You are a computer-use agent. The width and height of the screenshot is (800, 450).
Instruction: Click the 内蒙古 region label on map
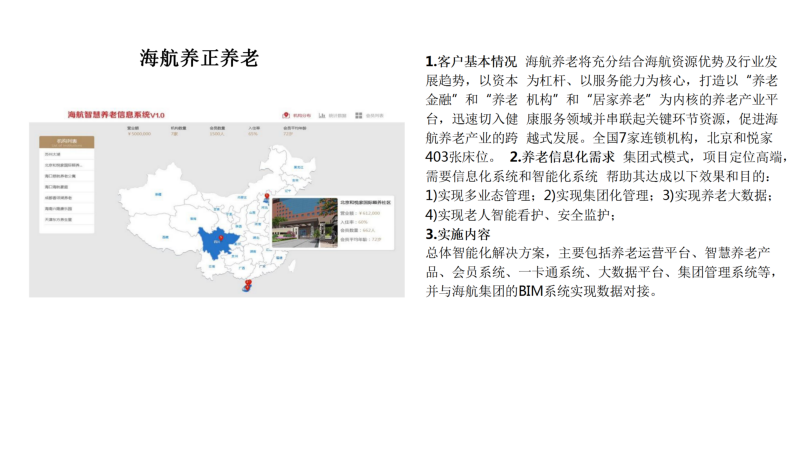[242, 197]
